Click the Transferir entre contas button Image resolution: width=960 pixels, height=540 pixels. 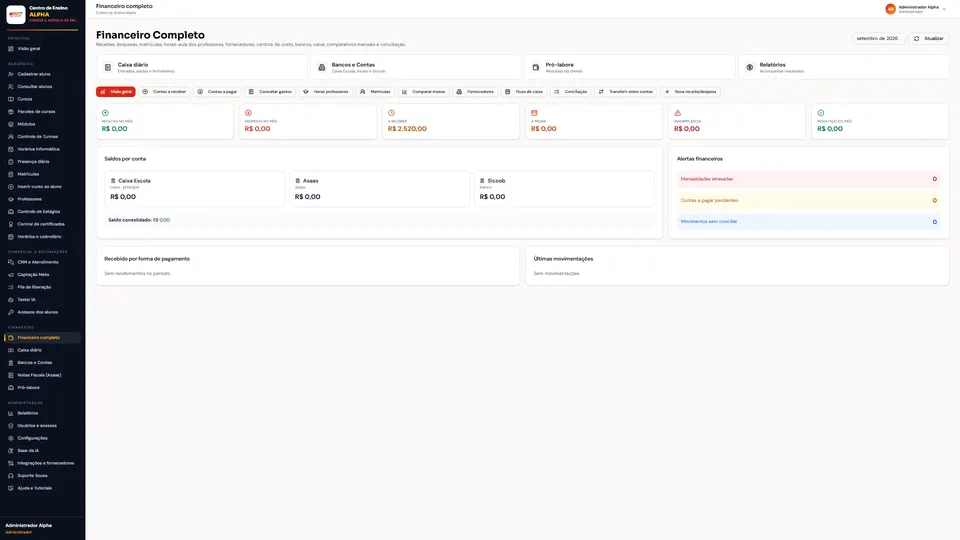click(626, 92)
